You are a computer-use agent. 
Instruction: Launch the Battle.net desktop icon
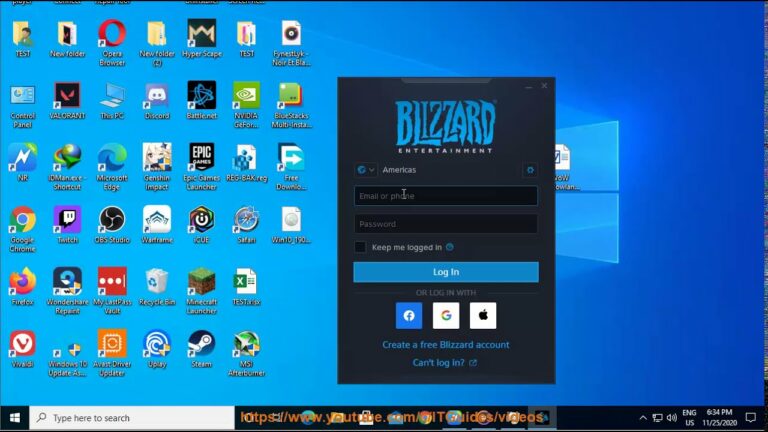click(202, 100)
